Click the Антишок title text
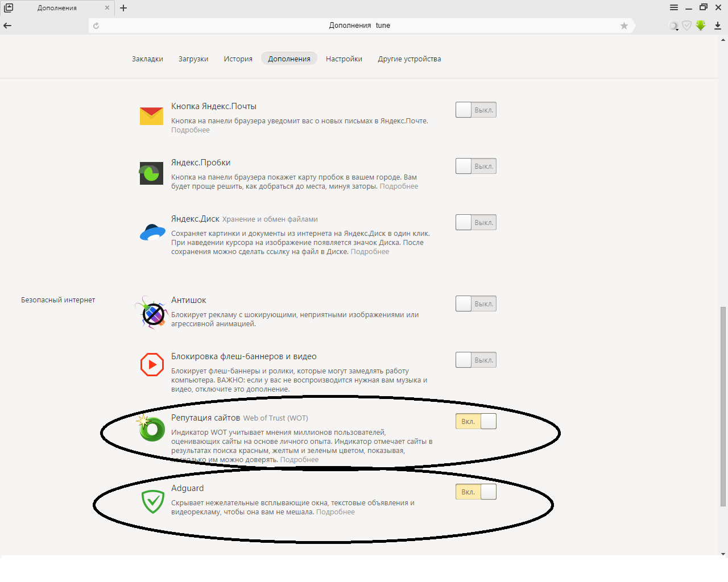 tap(189, 300)
